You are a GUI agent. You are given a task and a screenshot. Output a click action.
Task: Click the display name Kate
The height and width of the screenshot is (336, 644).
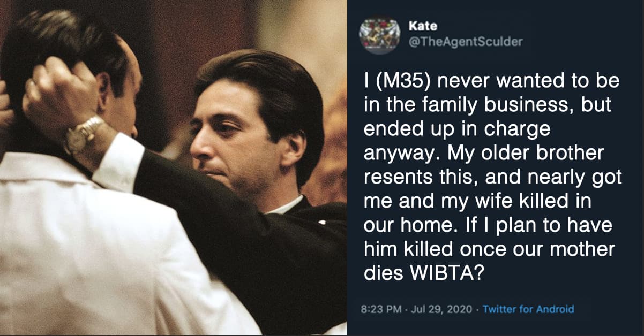pyautogui.click(x=422, y=27)
